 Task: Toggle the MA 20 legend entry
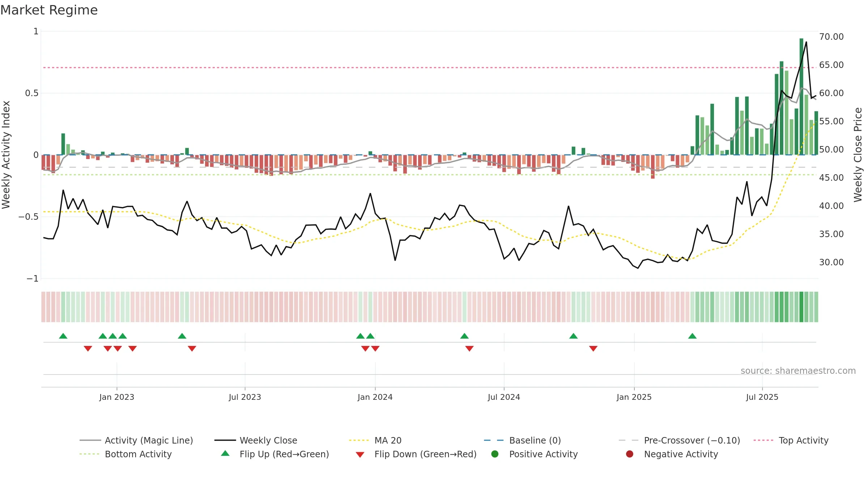[x=375, y=440]
